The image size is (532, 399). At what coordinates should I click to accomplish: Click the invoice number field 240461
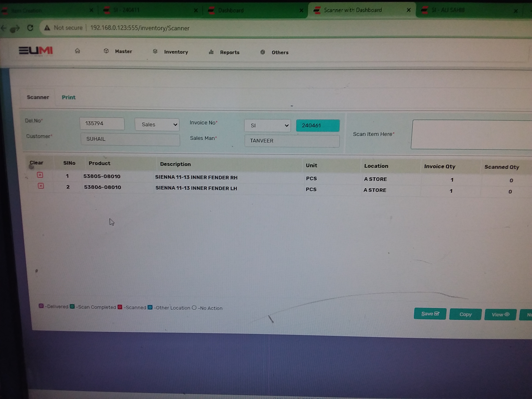tap(318, 126)
